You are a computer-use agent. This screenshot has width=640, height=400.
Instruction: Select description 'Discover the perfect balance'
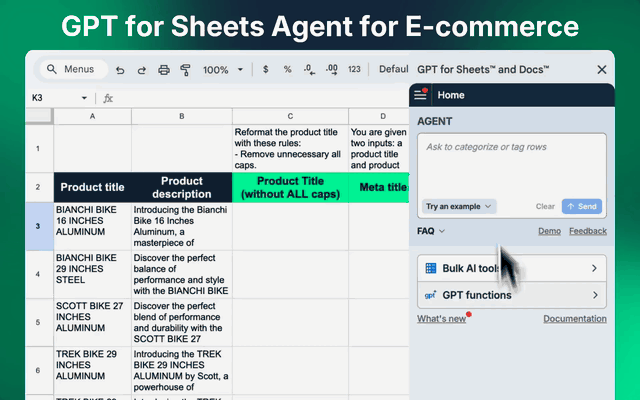click(x=182, y=274)
